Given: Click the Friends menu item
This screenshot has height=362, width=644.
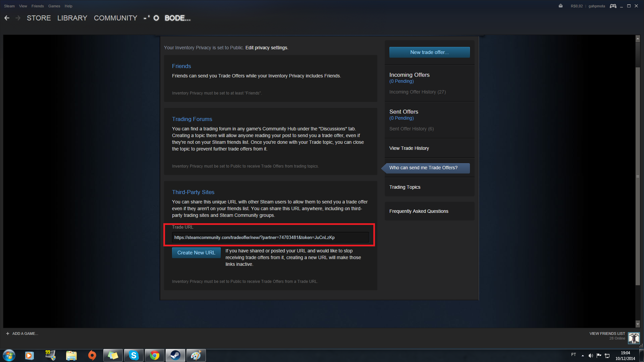Looking at the screenshot, I should (x=38, y=6).
